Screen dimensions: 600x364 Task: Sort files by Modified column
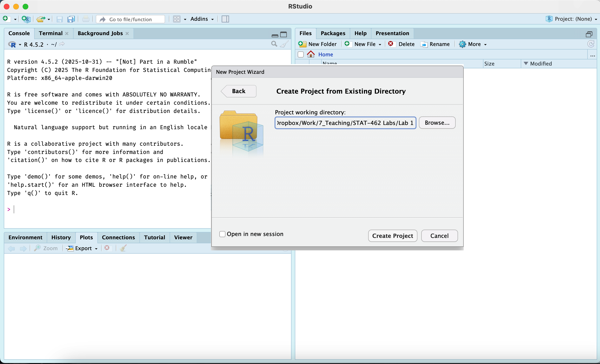pos(541,64)
